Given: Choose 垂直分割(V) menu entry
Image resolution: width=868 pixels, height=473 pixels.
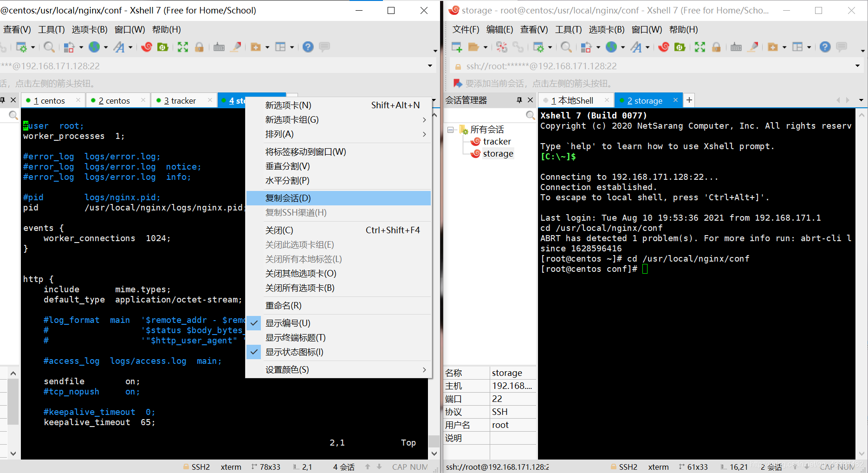Looking at the screenshot, I should [x=338, y=166].
